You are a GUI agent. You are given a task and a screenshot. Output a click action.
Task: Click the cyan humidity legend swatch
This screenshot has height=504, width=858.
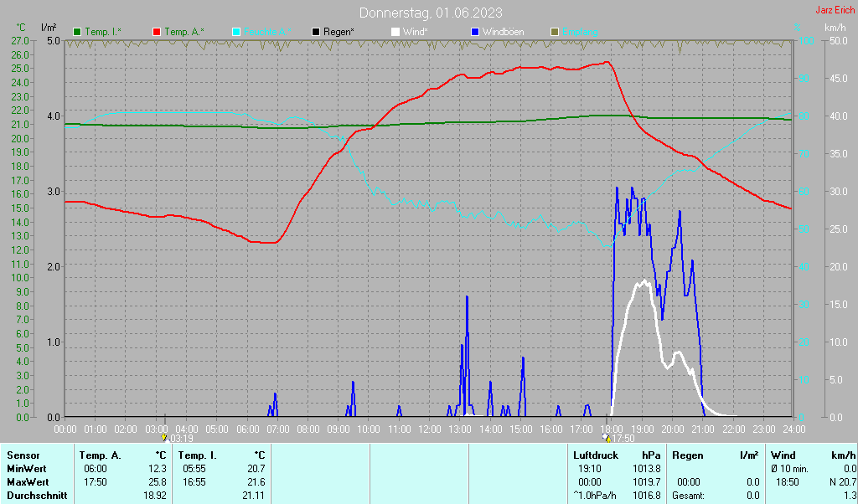coord(236,32)
